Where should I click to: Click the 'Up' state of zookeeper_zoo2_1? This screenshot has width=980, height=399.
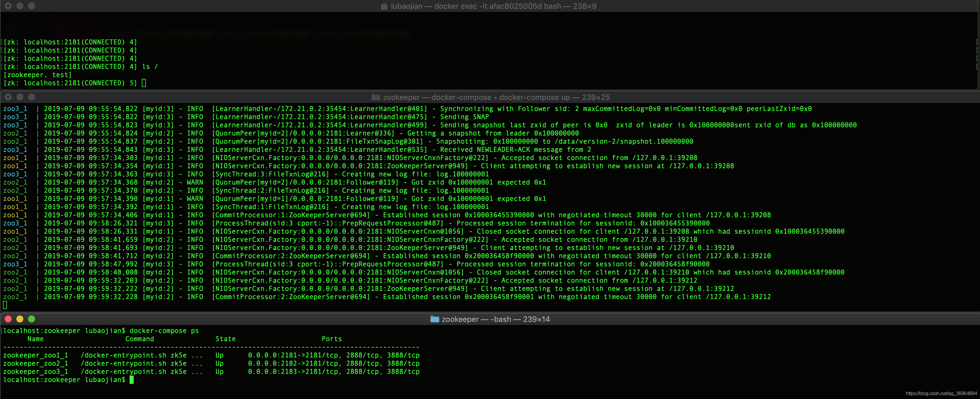tap(219, 364)
